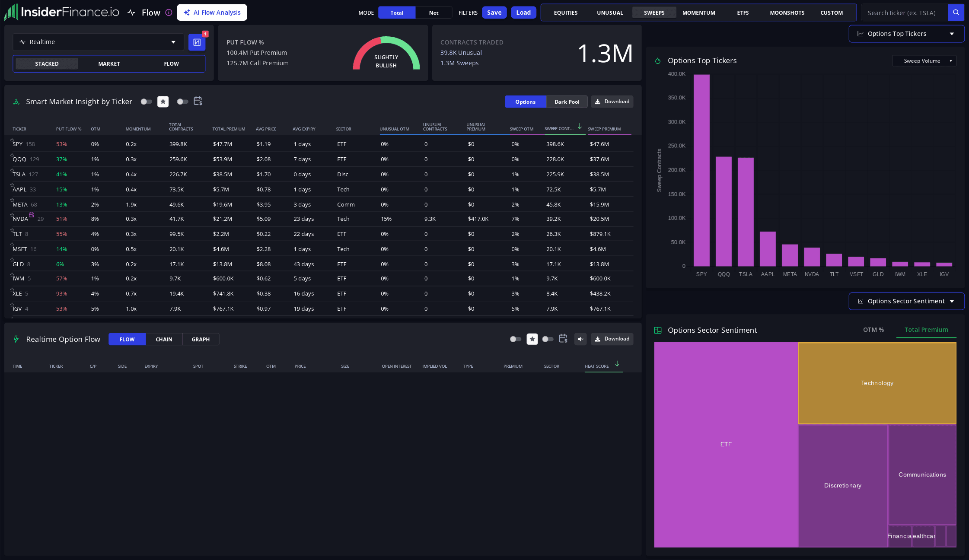The width and height of the screenshot is (969, 560).
Task: Click the search magnifier button
Action: (x=956, y=13)
